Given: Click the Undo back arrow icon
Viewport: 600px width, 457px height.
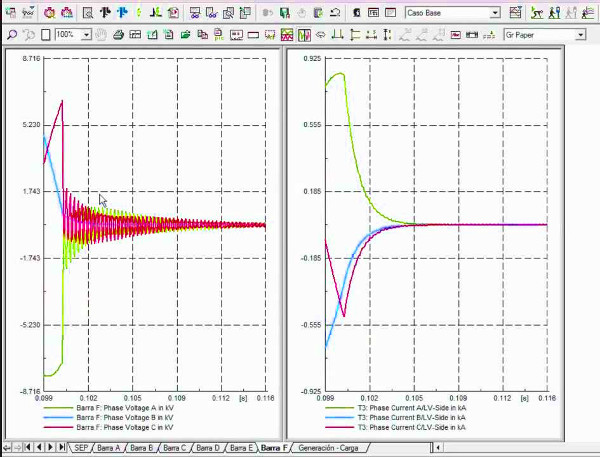Looking at the screenshot, I should (335, 13).
